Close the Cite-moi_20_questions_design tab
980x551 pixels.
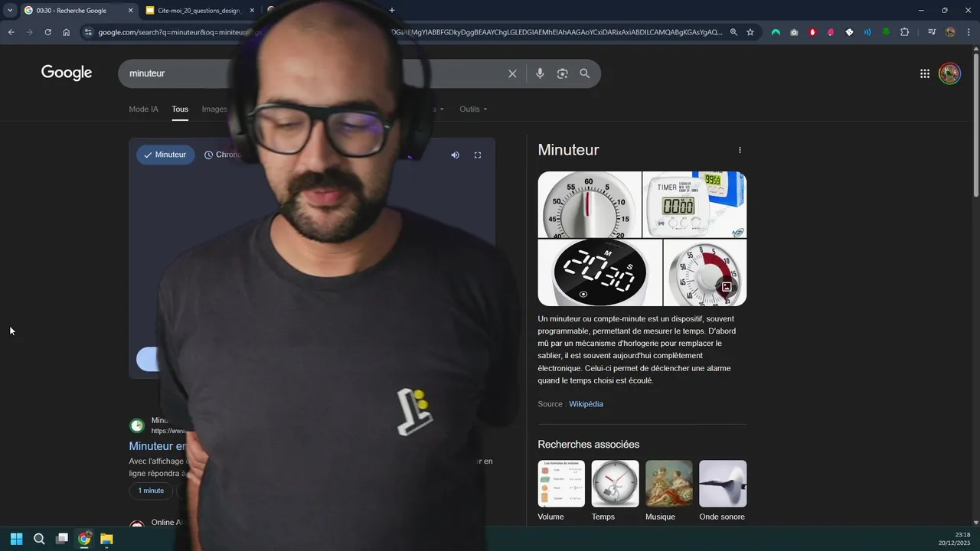[x=252, y=11]
